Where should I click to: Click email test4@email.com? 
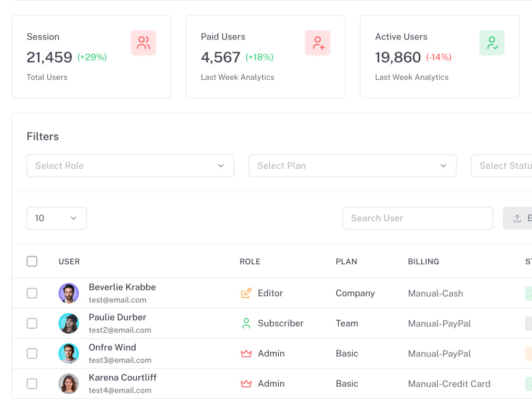(x=120, y=390)
